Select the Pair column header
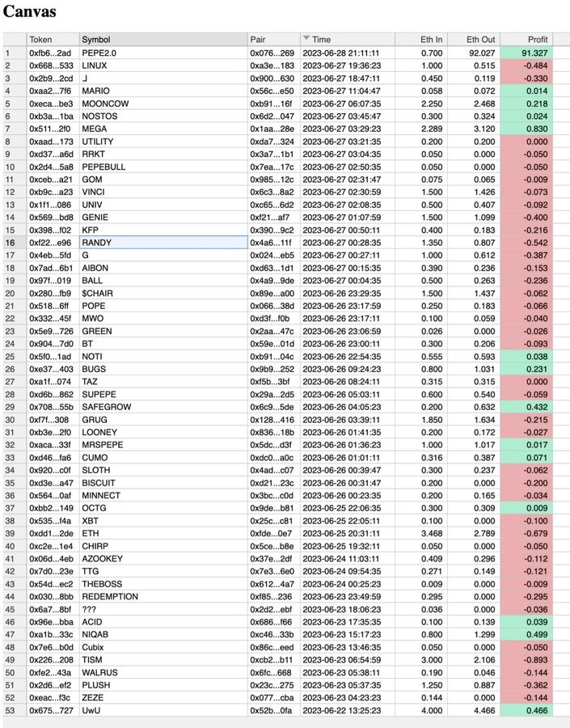 (274, 40)
